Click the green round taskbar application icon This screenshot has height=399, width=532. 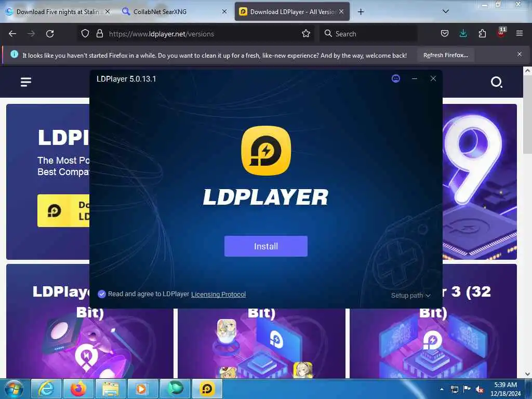[x=175, y=389]
